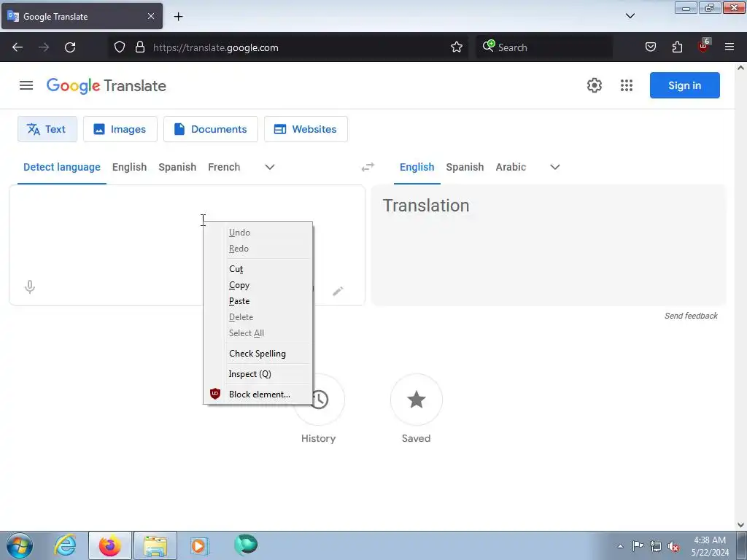Image resolution: width=747 pixels, height=560 pixels.
Task: Open the tracking protection shield icon
Action: pos(120,47)
